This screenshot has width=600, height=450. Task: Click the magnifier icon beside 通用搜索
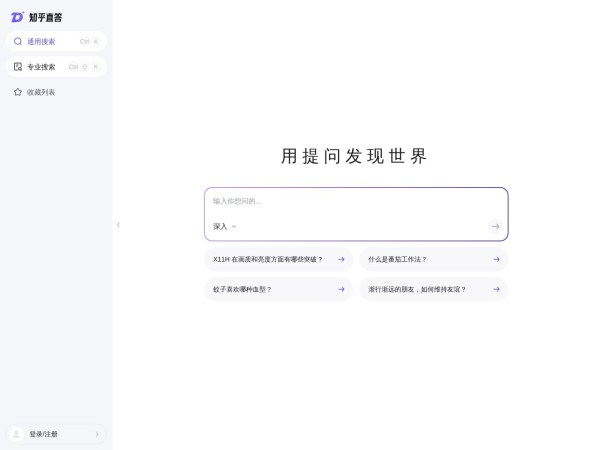point(18,41)
